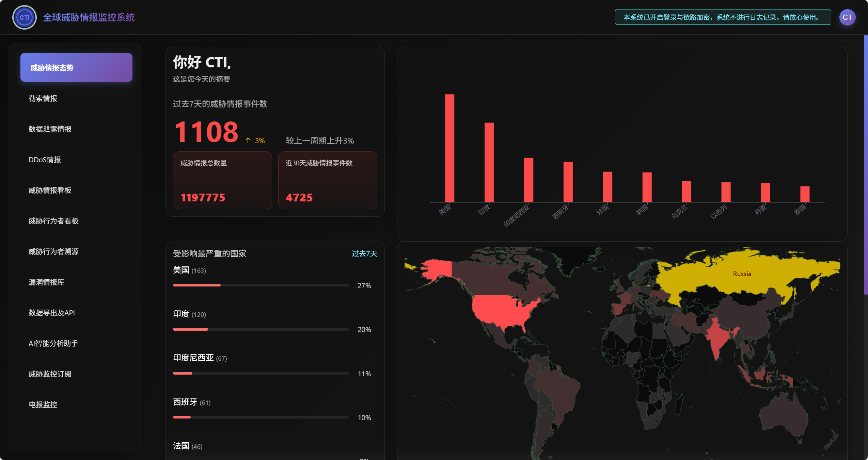Image resolution: width=868 pixels, height=460 pixels.
Task: Open DDoS情报 in the sidebar
Action: [x=45, y=160]
